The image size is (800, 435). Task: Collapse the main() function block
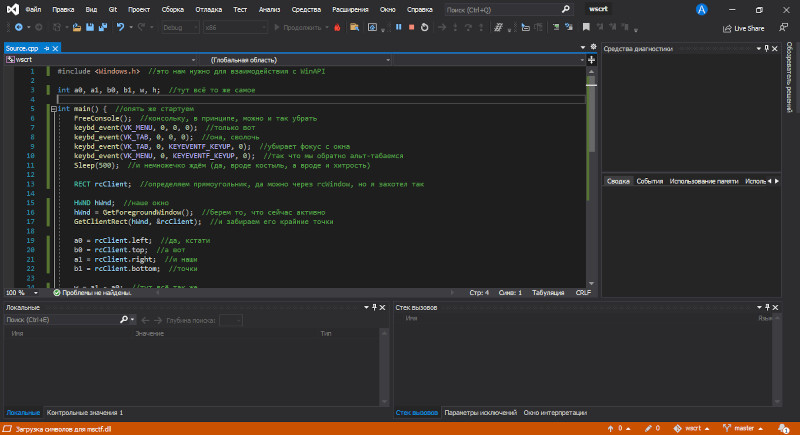(54, 109)
